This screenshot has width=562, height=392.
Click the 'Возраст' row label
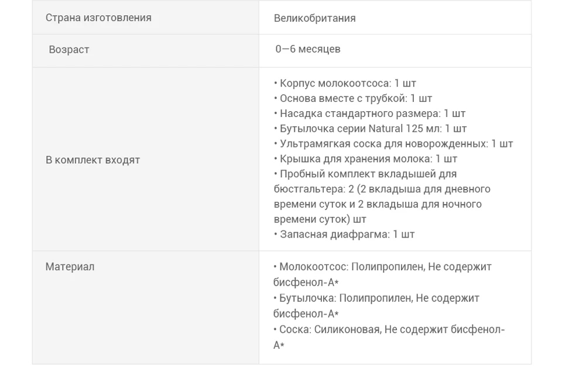click(x=69, y=50)
